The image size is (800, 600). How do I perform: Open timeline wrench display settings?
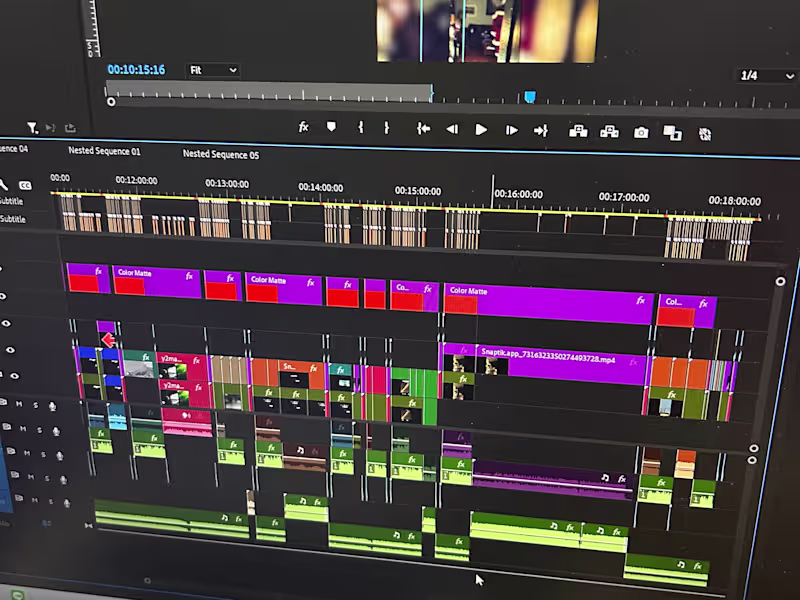4,184
